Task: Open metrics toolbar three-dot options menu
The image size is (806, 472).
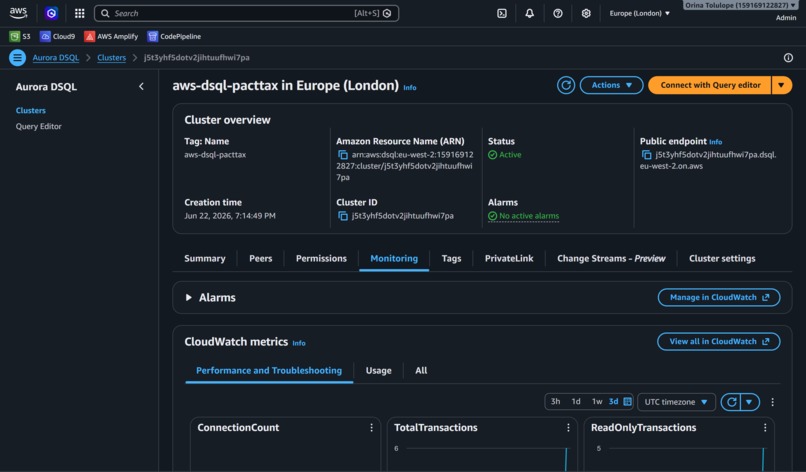Action: (773, 402)
